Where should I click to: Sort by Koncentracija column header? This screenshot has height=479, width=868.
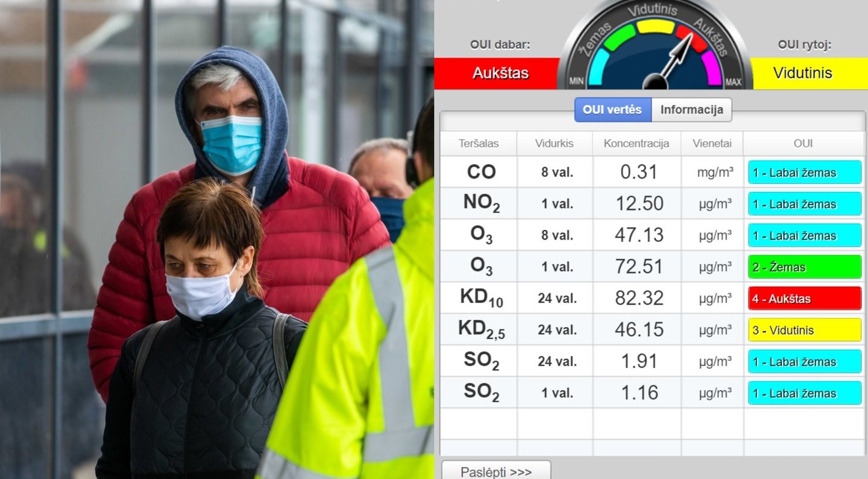click(x=637, y=144)
